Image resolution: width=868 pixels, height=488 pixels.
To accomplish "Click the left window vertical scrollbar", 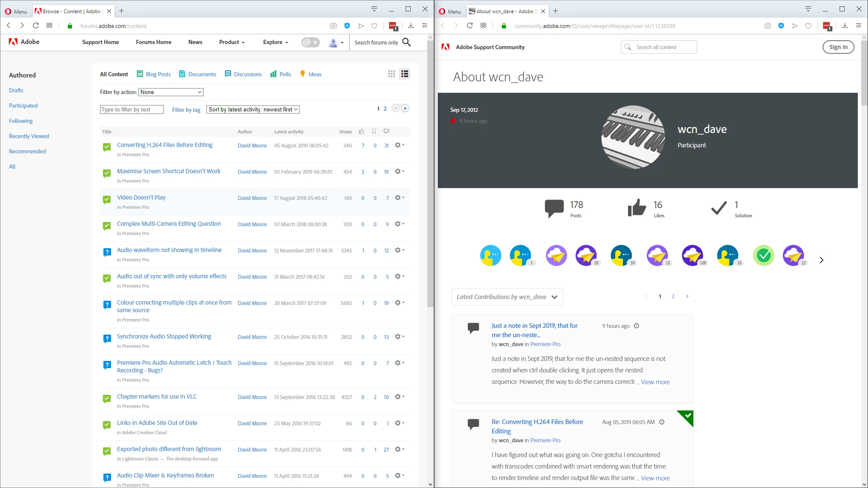I will (x=430, y=169).
